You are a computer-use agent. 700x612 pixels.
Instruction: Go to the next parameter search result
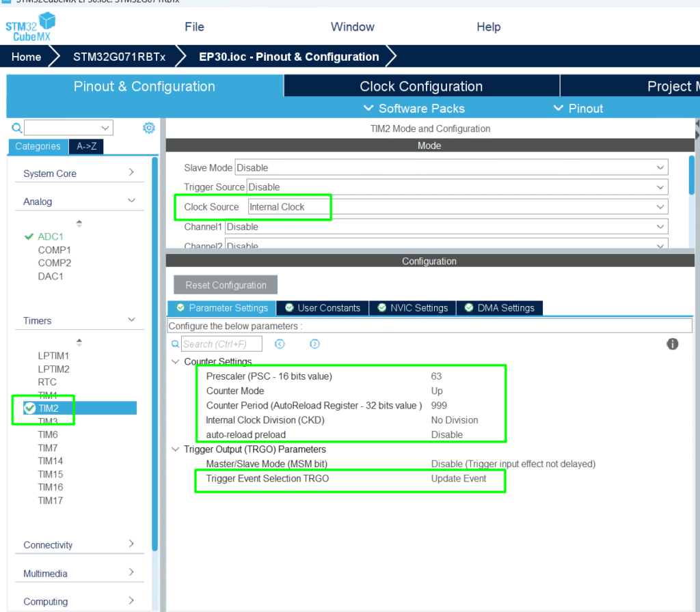click(x=314, y=344)
